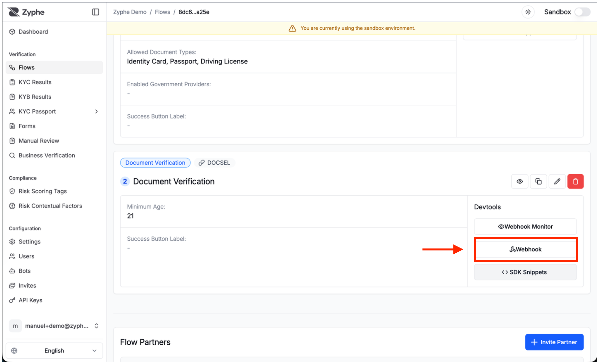Image resolution: width=599 pixels, height=364 pixels.
Task: Click the globe icon in language selector
Action: point(14,350)
